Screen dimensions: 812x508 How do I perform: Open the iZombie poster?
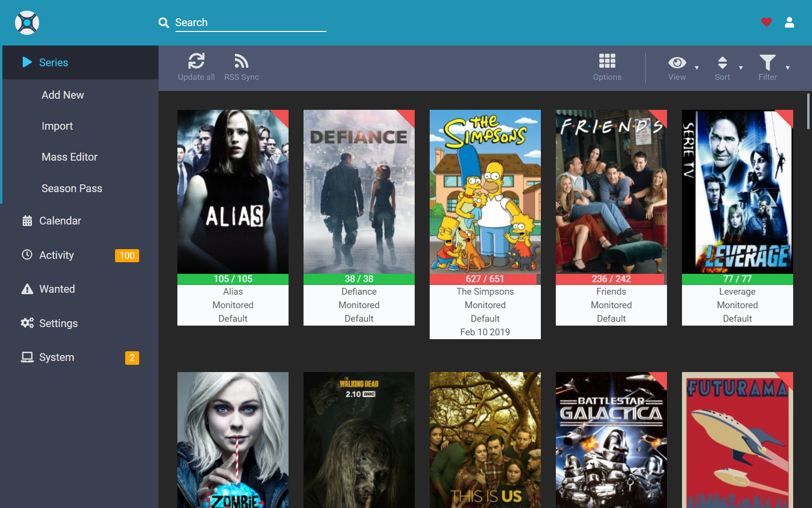click(233, 440)
